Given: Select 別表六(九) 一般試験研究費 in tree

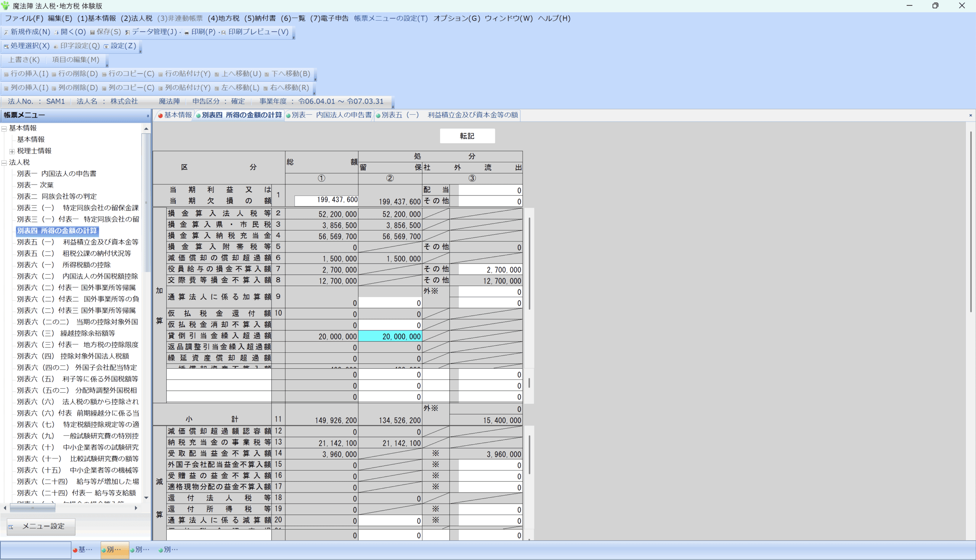Looking at the screenshot, I should [x=78, y=436].
